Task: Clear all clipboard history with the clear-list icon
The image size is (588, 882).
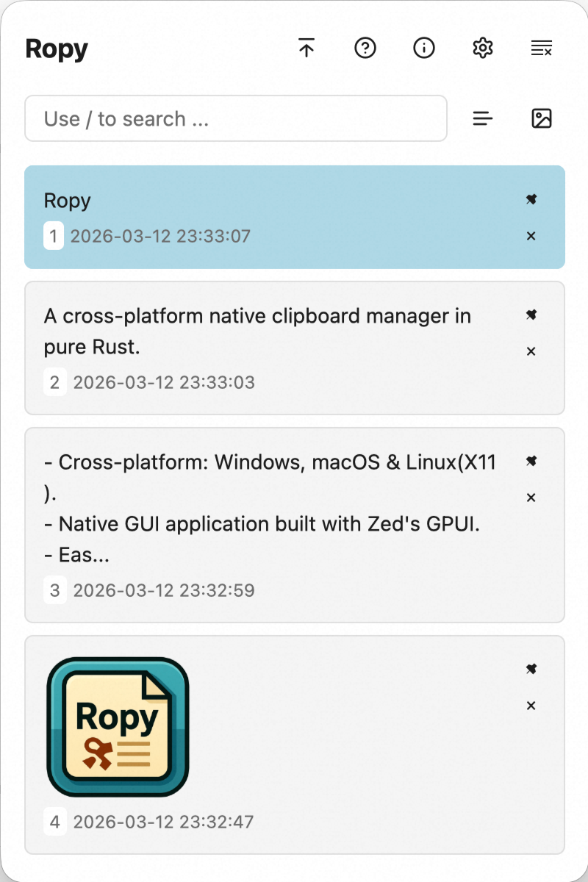Action: (x=542, y=48)
